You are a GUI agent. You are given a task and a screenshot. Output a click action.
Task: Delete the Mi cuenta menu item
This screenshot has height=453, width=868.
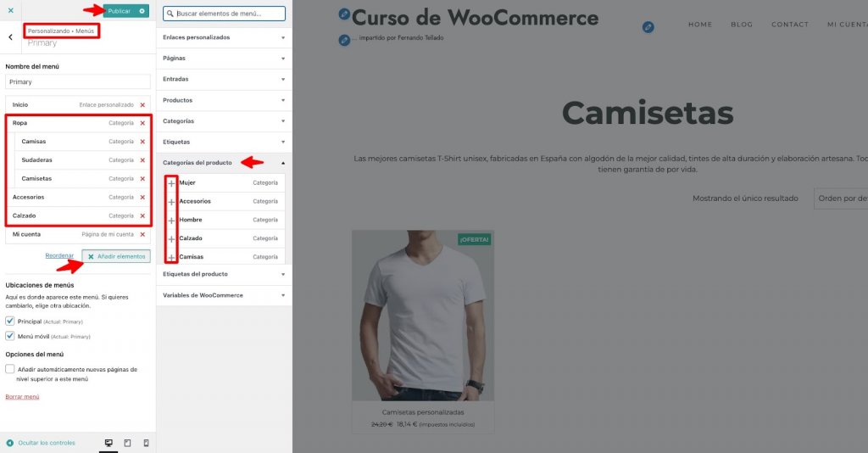pos(142,235)
